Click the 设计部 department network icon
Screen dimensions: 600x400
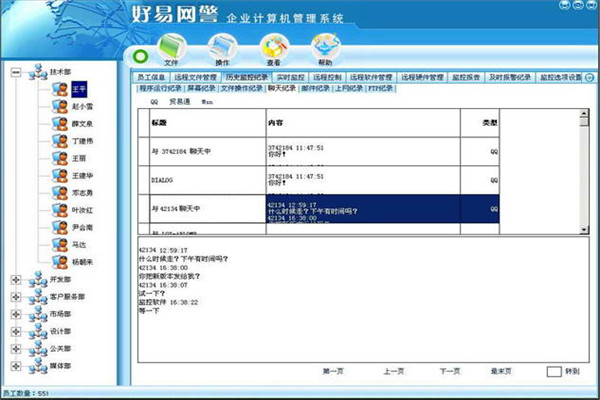[38, 331]
